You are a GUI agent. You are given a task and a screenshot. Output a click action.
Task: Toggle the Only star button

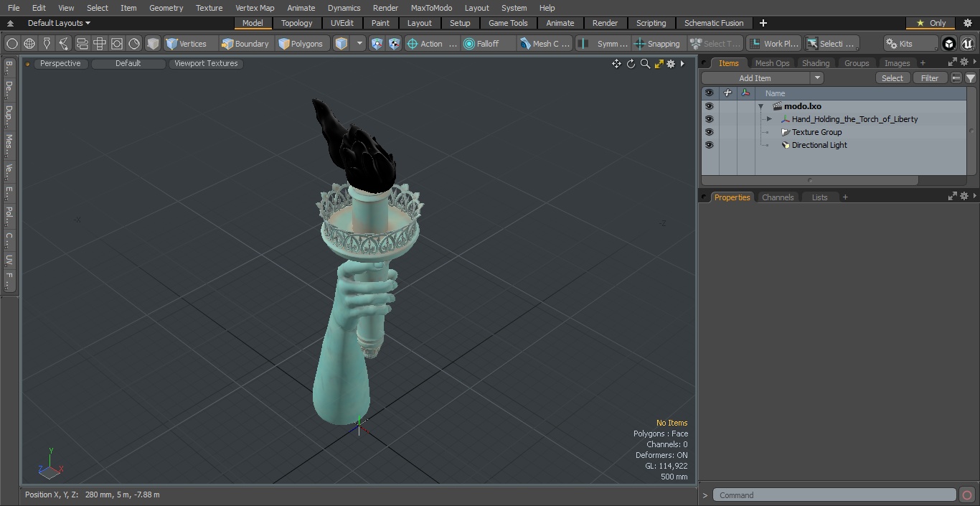pos(930,23)
